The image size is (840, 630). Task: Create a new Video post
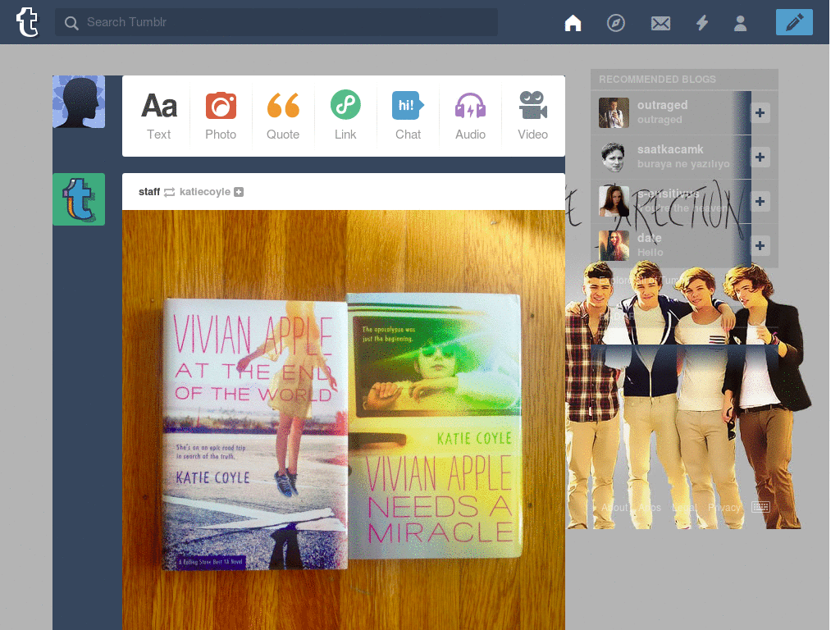(x=532, y=116)
